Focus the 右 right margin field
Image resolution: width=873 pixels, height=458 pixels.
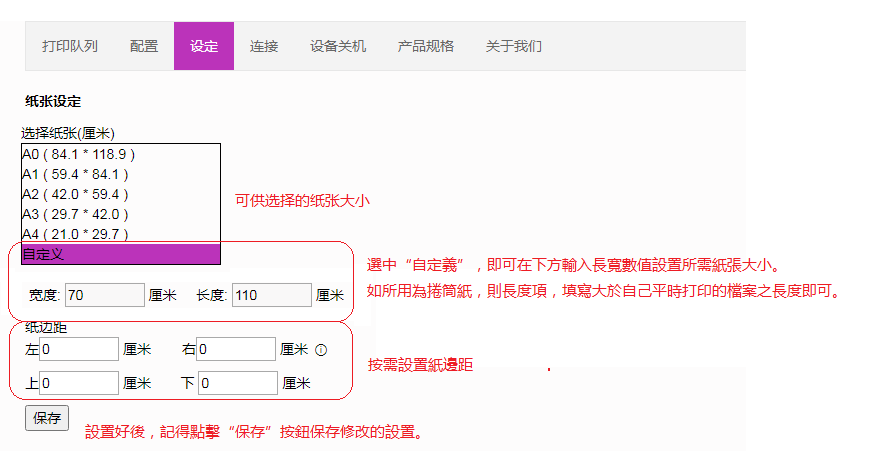click(x=236, y=349)
